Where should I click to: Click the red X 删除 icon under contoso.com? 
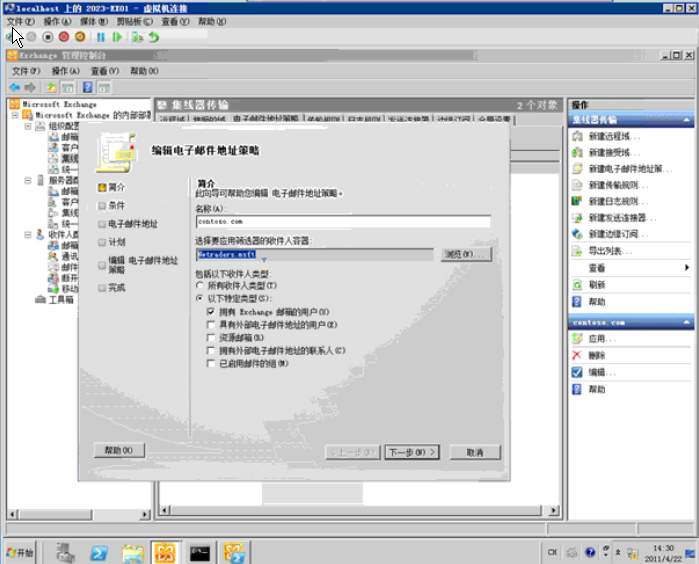tap(577, 355)
